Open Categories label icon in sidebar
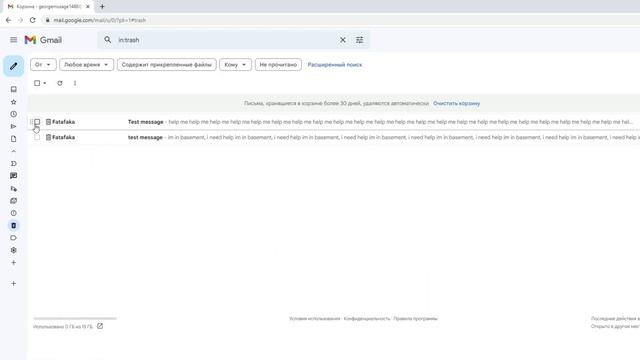The image size is (640, 360). (x=13, y=238)
